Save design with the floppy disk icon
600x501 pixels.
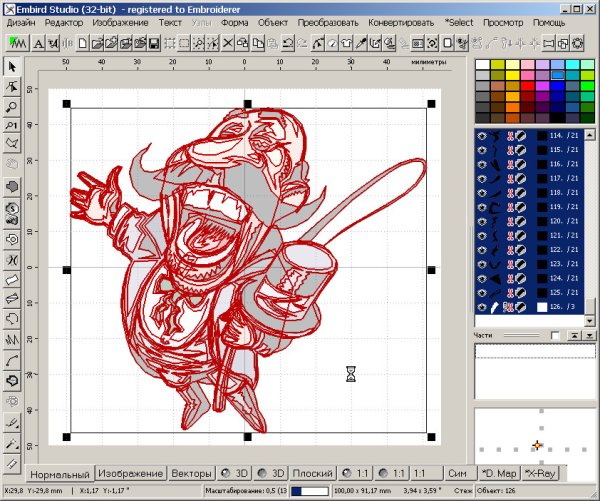tap(153, 42)
